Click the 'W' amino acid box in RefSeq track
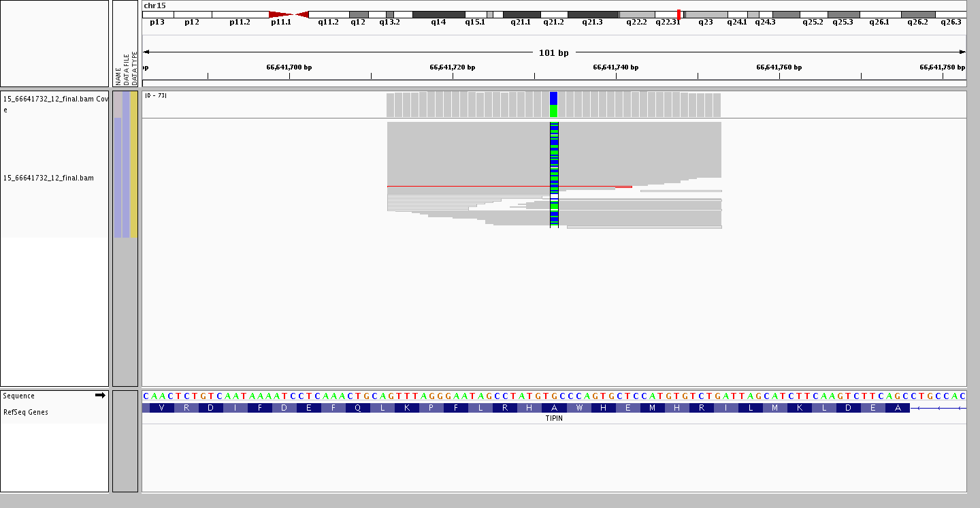 579,408
